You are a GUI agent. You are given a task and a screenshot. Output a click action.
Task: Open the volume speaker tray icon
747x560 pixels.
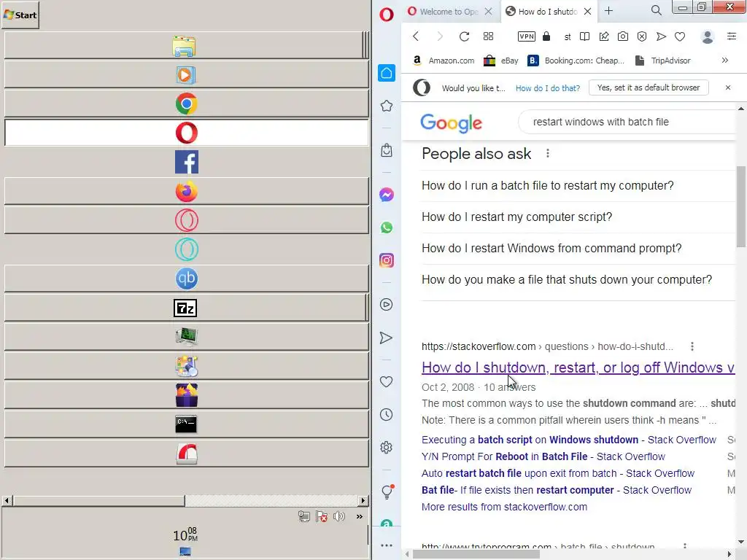pos(339,517)
